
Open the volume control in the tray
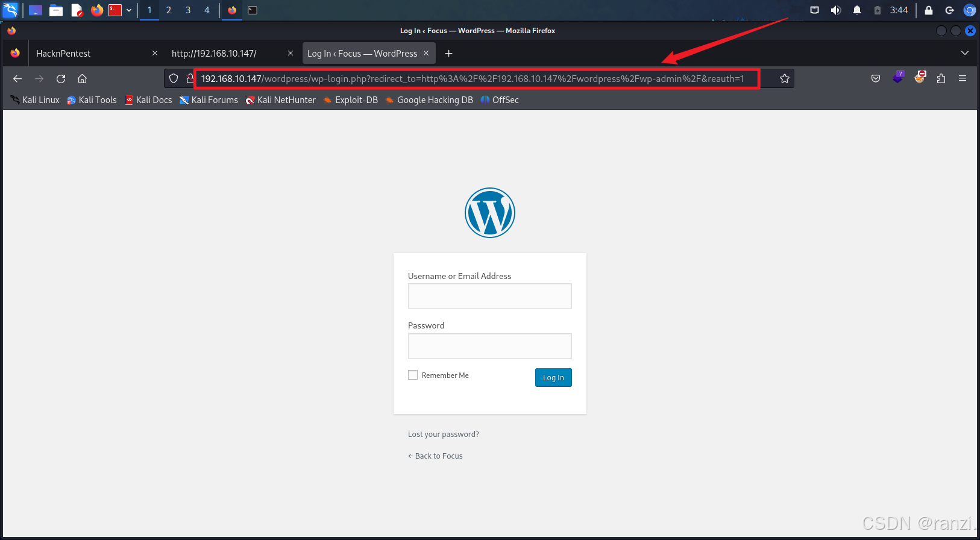coord(835,10)
